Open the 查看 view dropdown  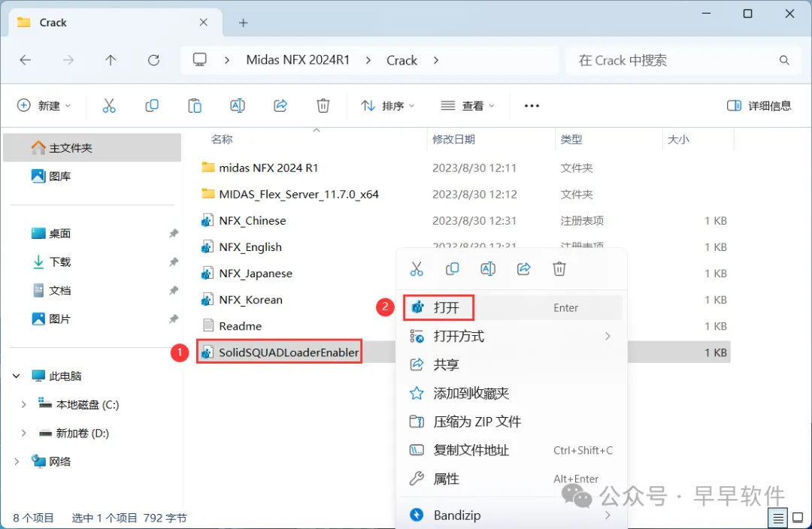pos(468,106)
